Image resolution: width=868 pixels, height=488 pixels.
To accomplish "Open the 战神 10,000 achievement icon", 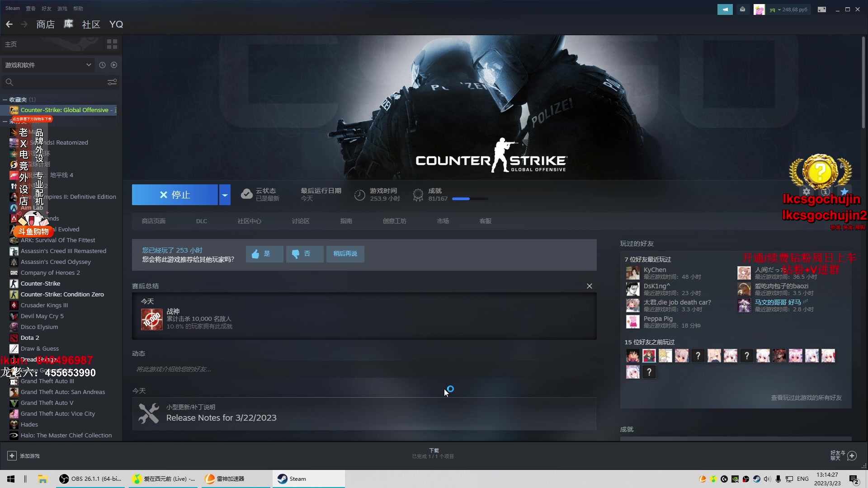I will pyautogui.click(x=152, y=319).
